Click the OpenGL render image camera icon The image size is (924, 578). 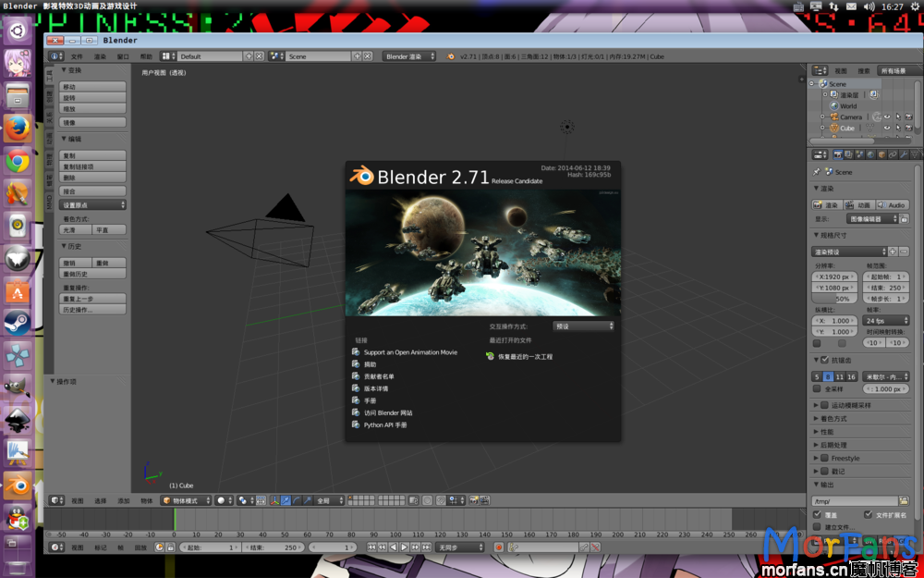click(473, 500)
